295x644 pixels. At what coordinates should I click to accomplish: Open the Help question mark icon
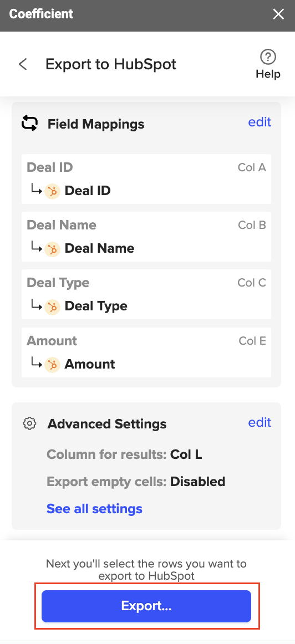click(x=268, y=57)
